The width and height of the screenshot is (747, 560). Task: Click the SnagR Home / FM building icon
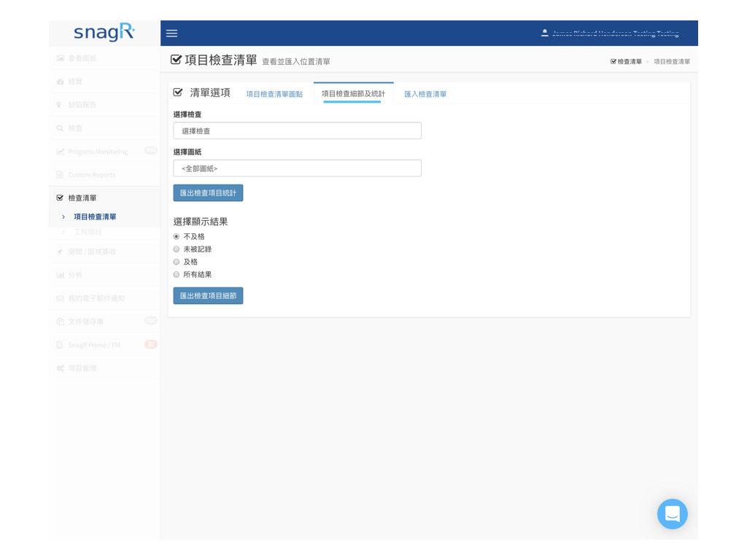tap(60, 345)
